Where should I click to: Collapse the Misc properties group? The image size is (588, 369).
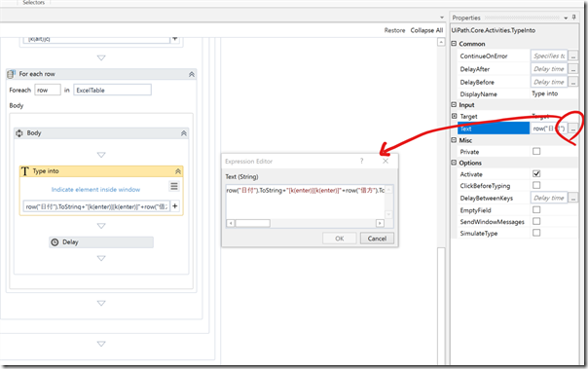click(x=454, y=140)
